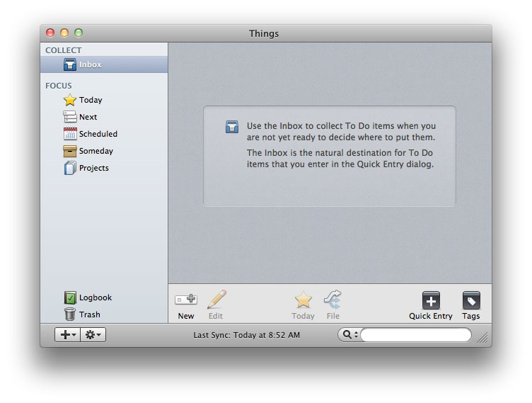
Task: Click the Inbox icon in the hint box
Action: coord(232,127)
